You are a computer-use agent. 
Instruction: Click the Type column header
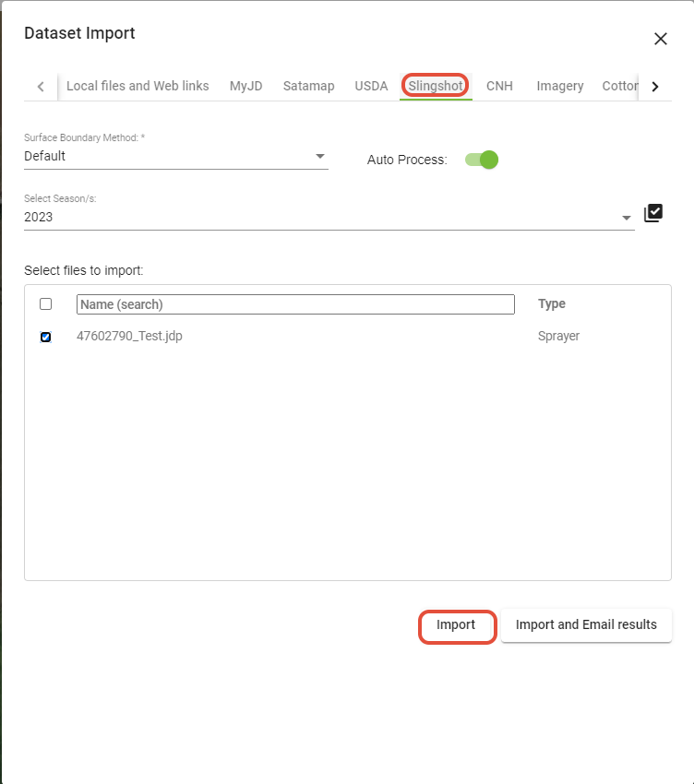[551, 304]
